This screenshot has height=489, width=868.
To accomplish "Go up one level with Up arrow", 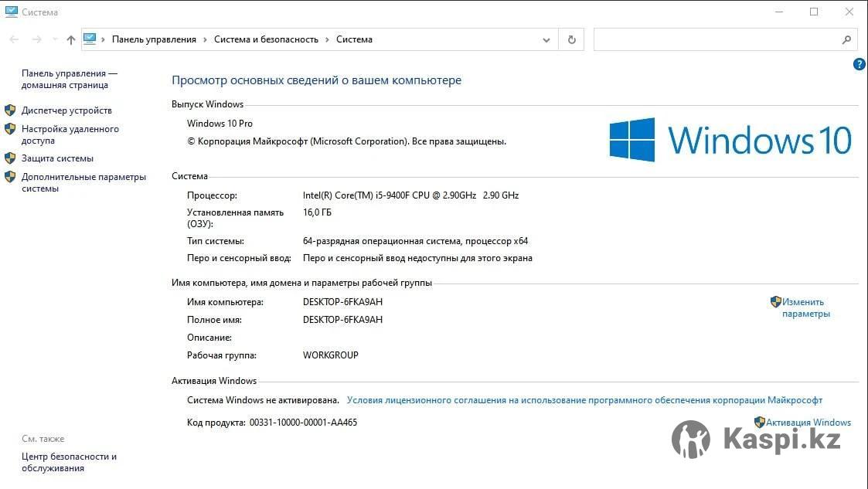I will (71, 39).
